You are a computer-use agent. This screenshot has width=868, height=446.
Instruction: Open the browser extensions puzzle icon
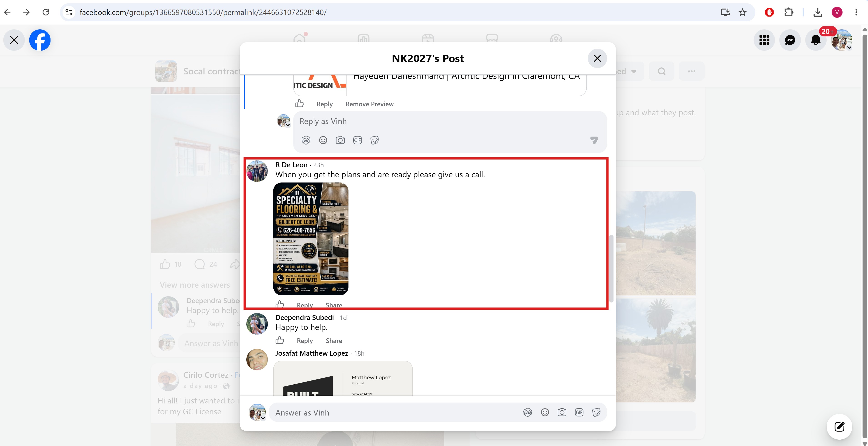[x=789, y=13]
